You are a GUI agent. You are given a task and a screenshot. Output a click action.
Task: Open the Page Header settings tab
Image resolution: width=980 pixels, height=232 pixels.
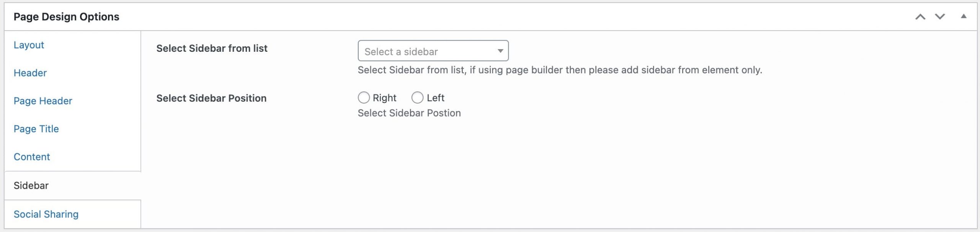tap(43, 101)
